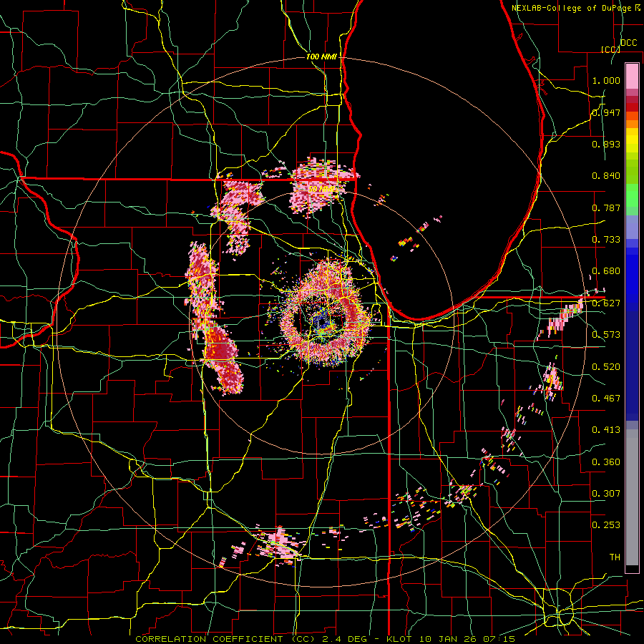
Task: Click the 0.627 scale value
Action: pos(606,303)
